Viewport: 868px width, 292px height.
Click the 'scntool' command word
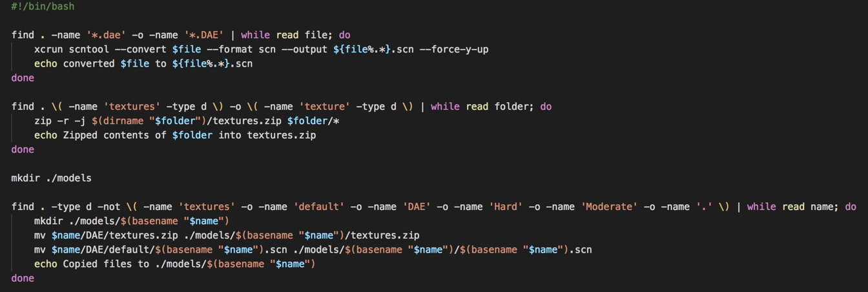pos(88,49)
